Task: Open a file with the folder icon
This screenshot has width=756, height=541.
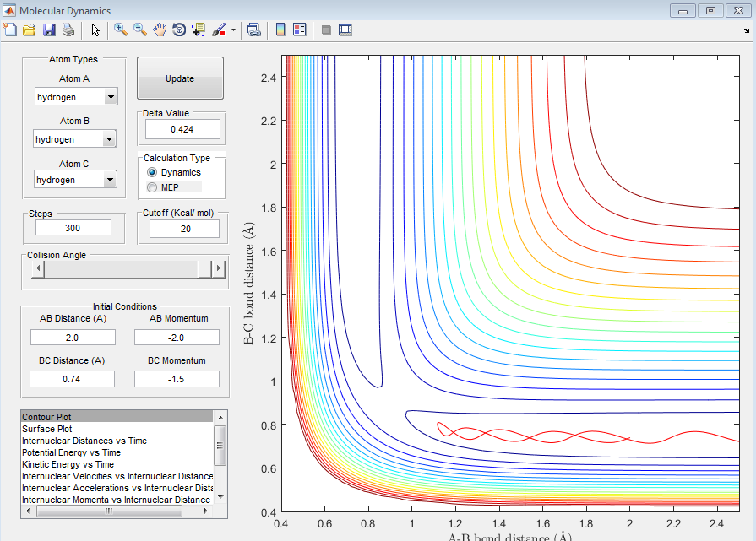Action: (29, 30)
